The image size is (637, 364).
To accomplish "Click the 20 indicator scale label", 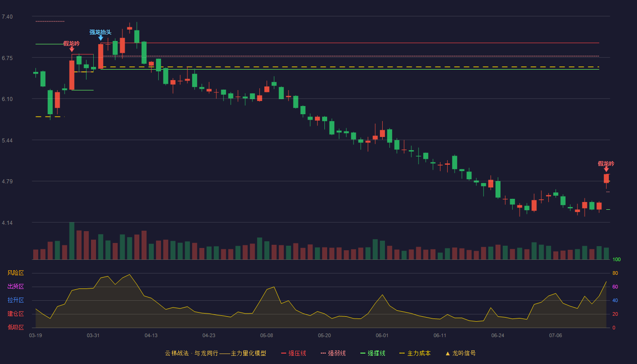I will [615, 314].
